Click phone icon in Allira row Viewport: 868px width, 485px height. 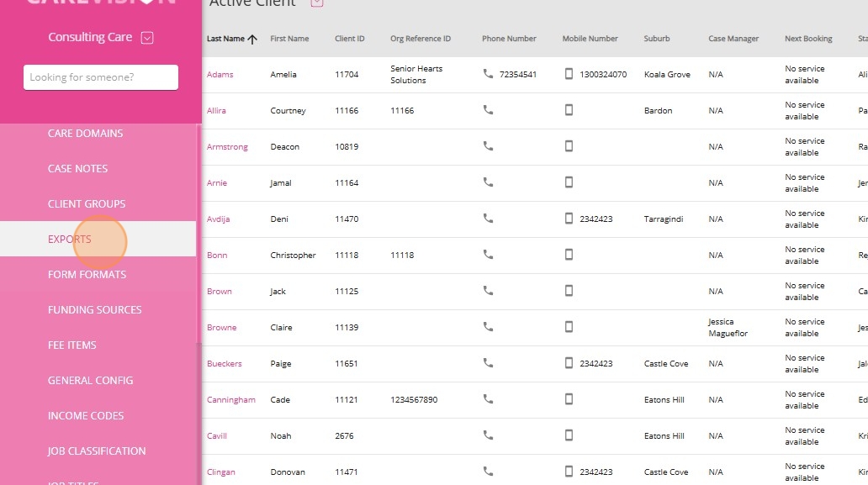coord(488,109)
